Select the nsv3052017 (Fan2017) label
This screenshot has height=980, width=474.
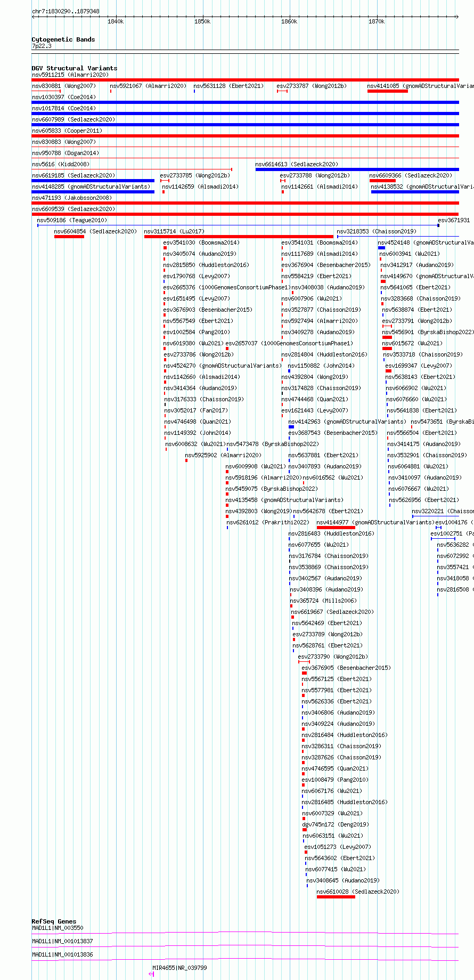(x=196, y=410)
